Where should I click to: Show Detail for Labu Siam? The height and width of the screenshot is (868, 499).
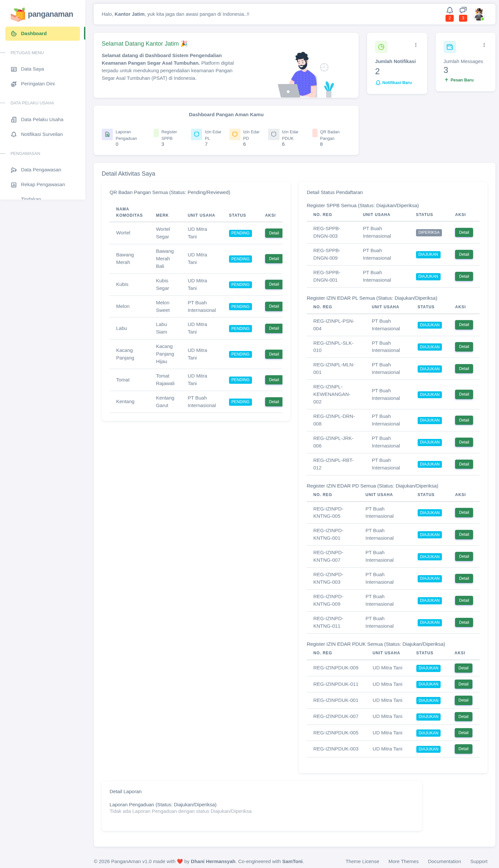click(x=274, y=329)
